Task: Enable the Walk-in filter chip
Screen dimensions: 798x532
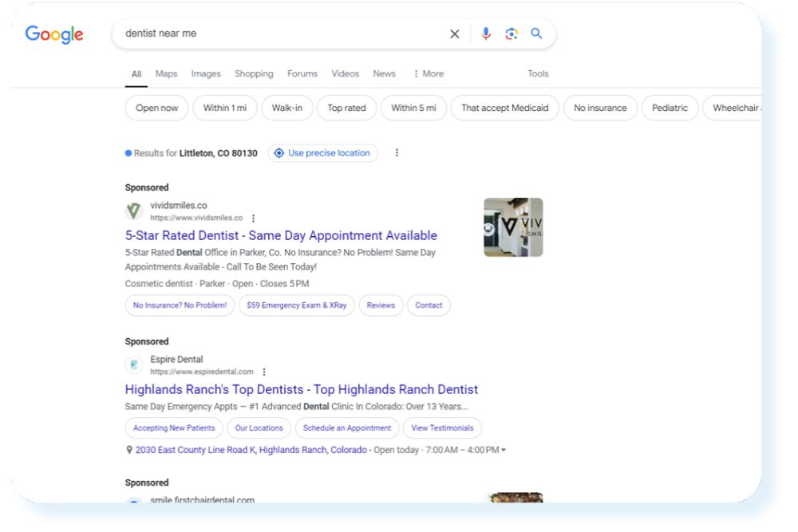Action: coord(287,108)
